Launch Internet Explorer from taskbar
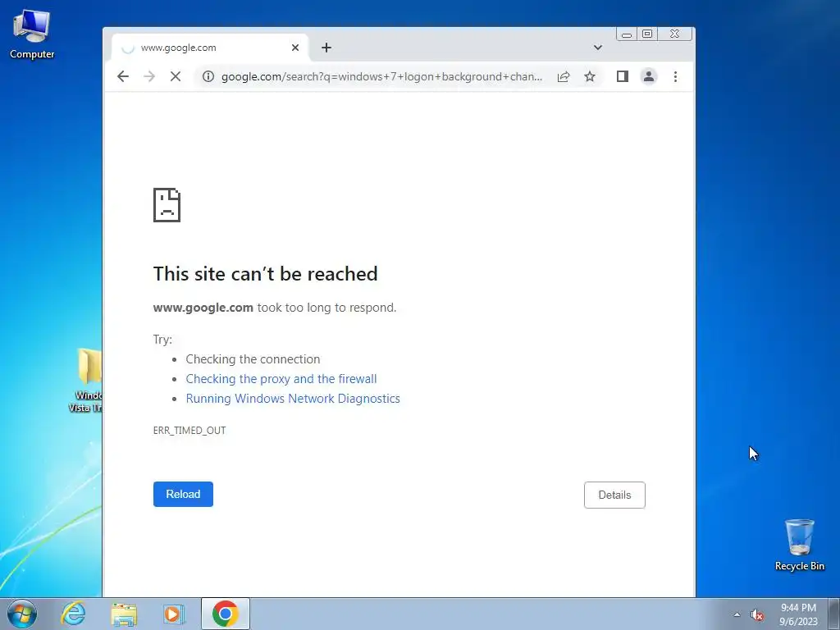Viewport: 840px width, 630px height. 73,614
